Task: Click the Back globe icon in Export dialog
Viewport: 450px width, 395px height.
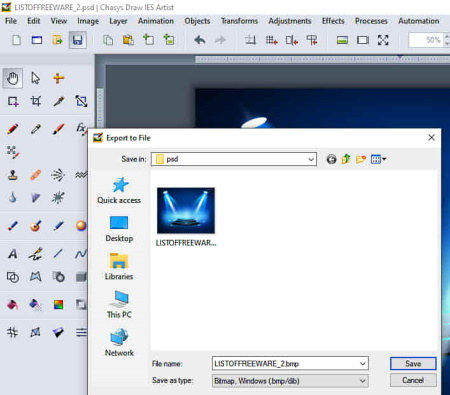Action: tap(331, 159)
